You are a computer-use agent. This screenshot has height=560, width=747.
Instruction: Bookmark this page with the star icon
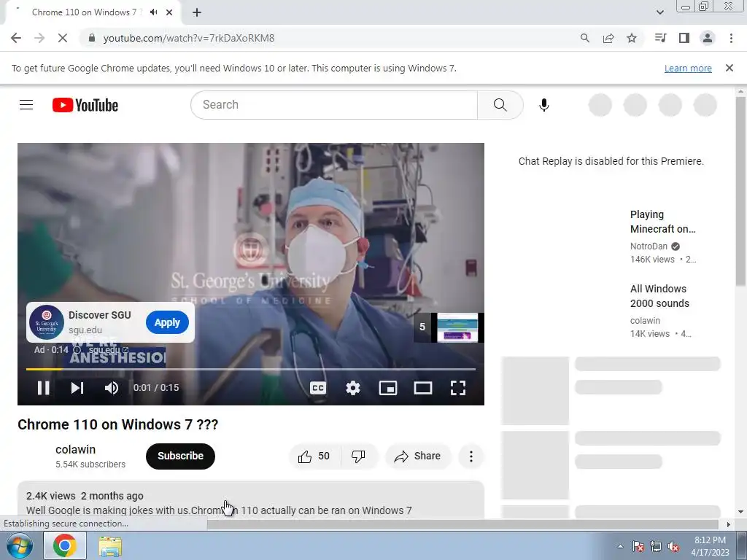pos(632,38)
